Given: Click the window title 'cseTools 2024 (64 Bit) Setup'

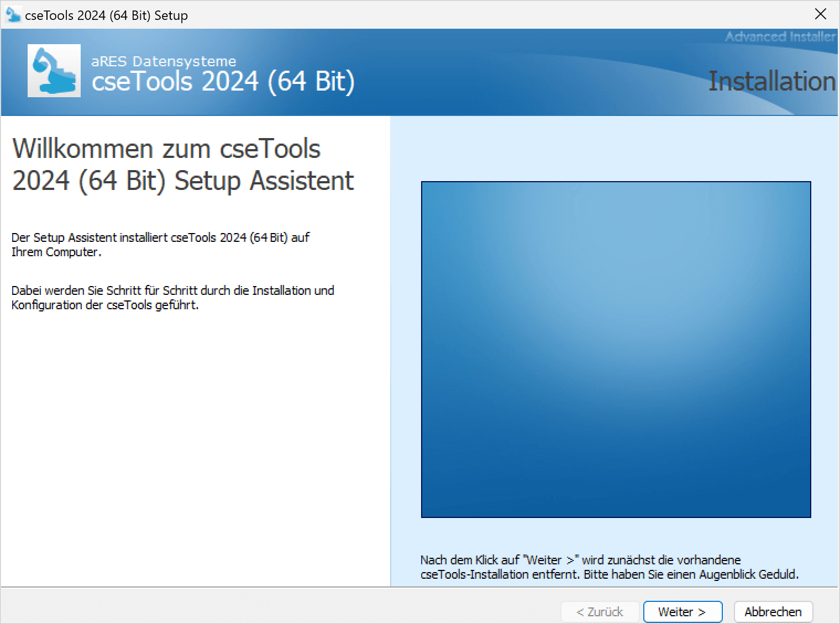Looking at the screenshot, I should [106, 15].
